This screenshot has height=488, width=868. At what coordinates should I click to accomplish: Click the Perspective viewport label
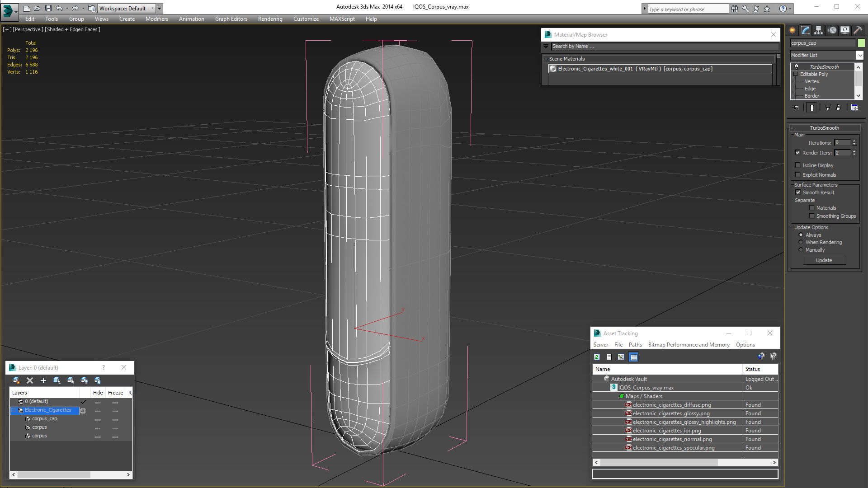[x=28, y=29]
